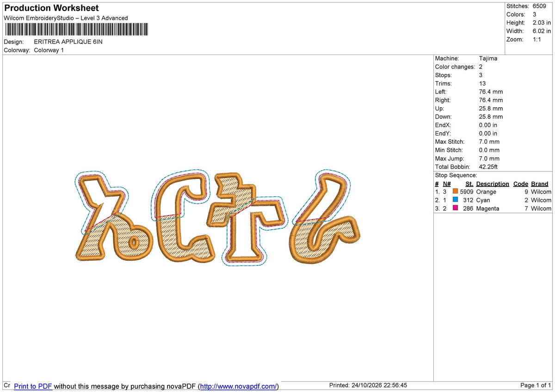This screenshot has height=392, width=555.
Task: Click the Width value '6.02 in'
Action: point(542,31)
